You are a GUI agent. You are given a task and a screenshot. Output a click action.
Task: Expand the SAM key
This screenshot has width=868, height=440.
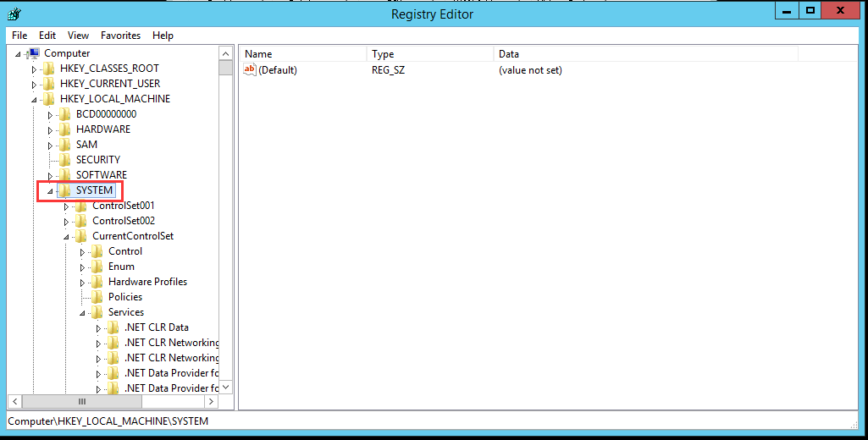point(50,146)
